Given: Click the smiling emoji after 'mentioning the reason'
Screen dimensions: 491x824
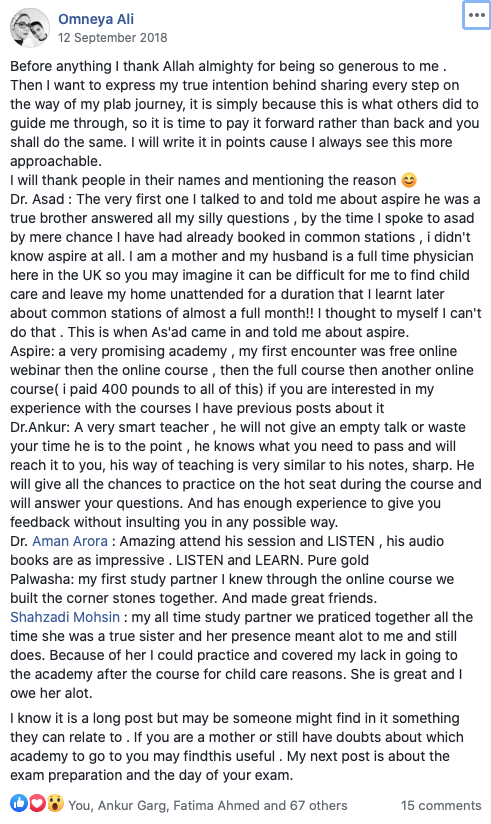Looking at the screenshot, I should click(x=409, y=180).
